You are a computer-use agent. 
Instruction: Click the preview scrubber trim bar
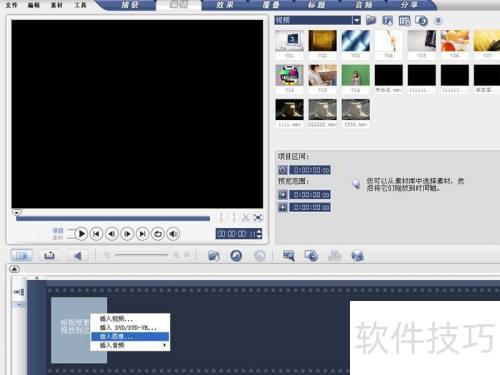click(113, 218)
